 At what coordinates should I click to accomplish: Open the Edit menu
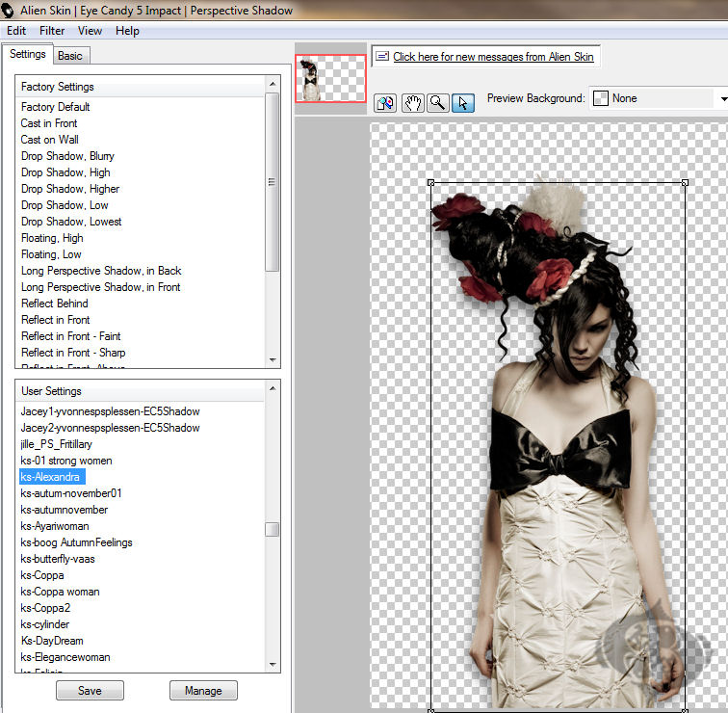[x=15, y=31]
